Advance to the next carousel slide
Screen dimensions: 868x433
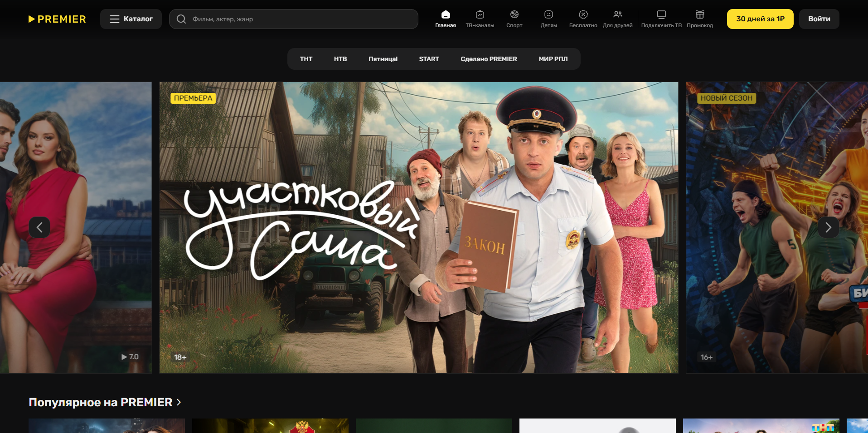pyautogui.click(x=828, y=227)
